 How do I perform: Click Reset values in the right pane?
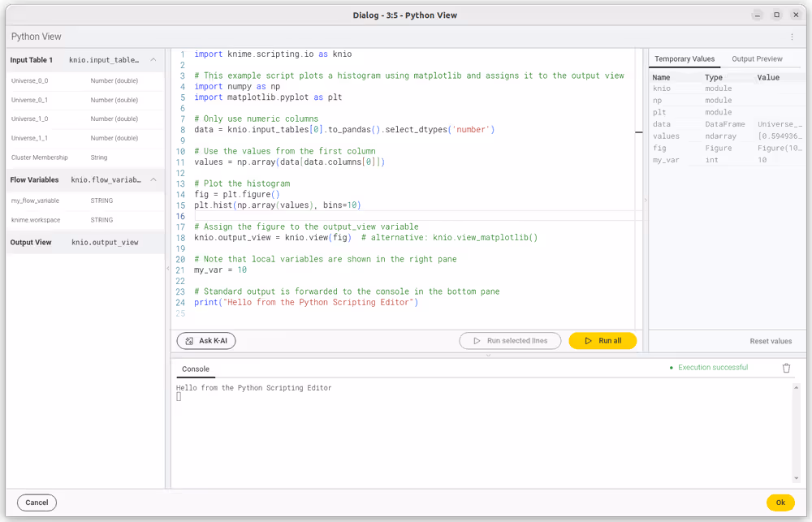(770, 342)
